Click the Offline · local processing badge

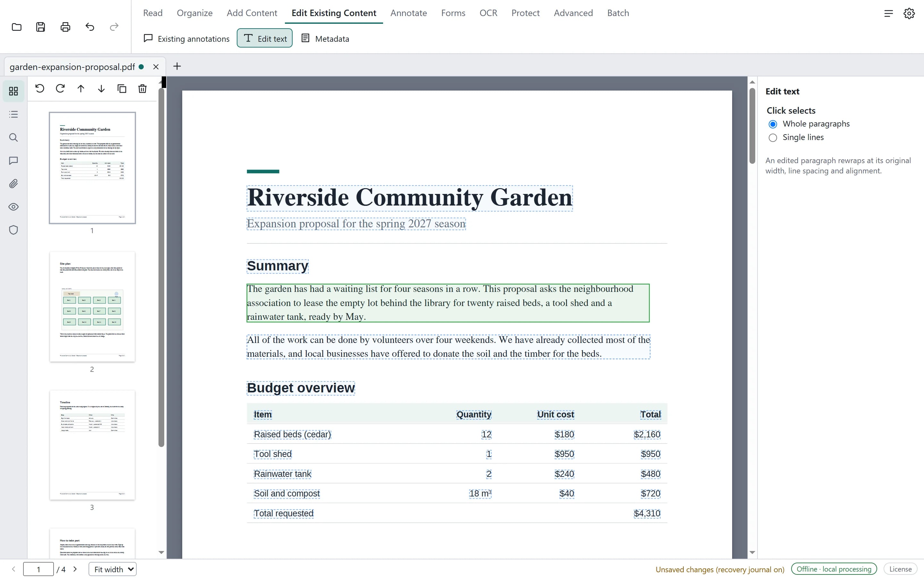834,569
